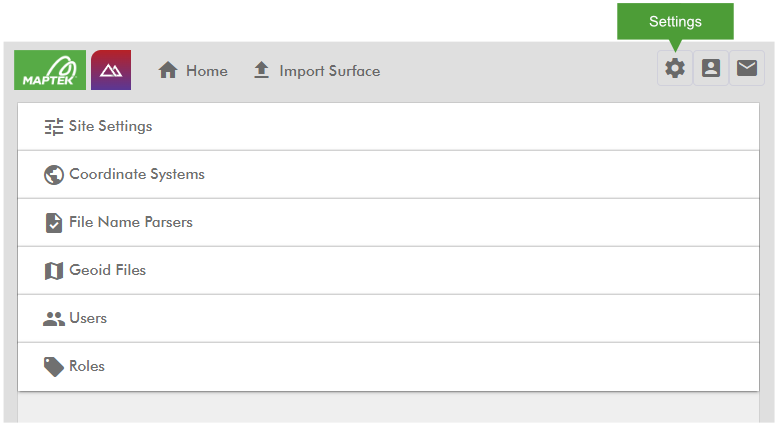Image resolution: width=776 pixels, height=425 pixels.
Task: Click the Coordinate Systems globe icon
Action: pyautogui.click(x=53, y=175)
